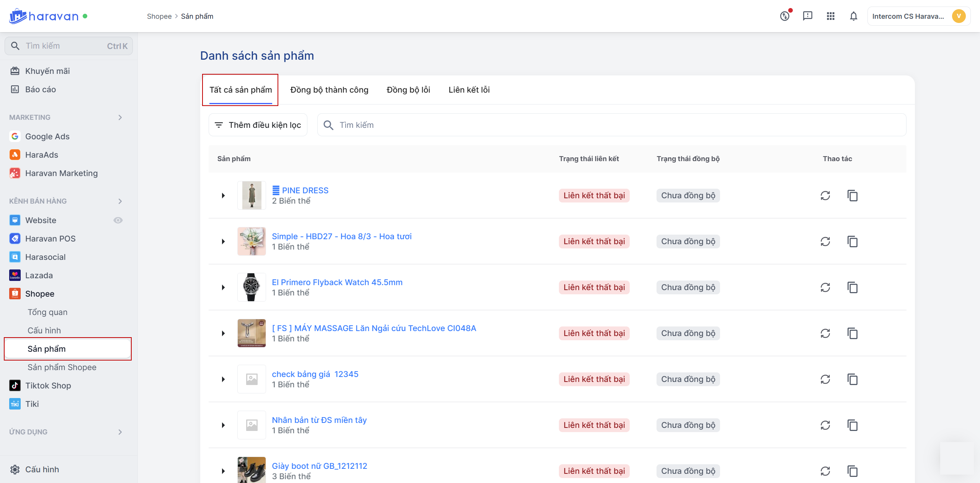Viewport: 980px width, 483px height.
Task: Click Thêm điều kiện lọc filter button
Action: (258, 125)
